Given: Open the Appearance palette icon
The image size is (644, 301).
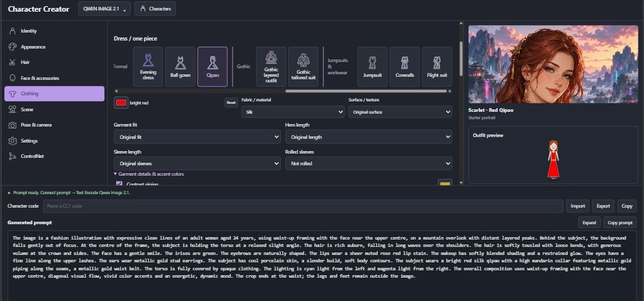Looking at the screenshot, I should click(x=13, y=47).
